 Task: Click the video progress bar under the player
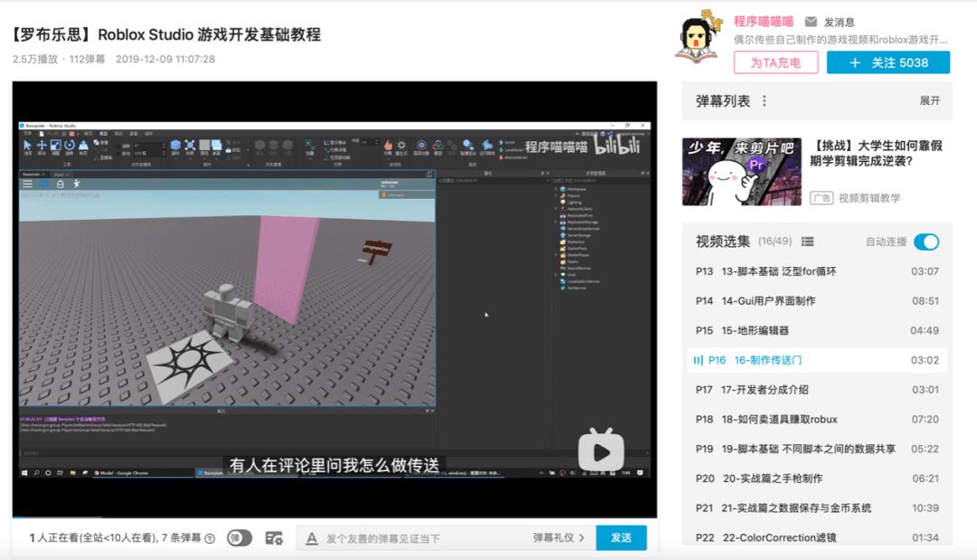tap(335, 517)
